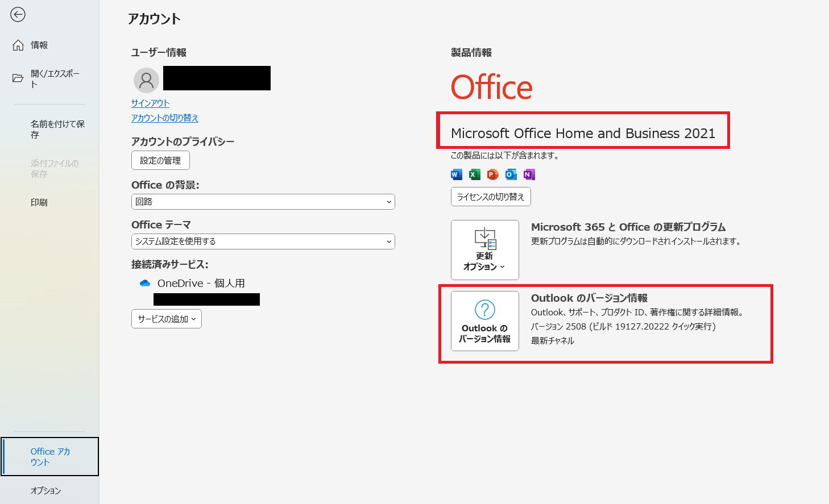This screenshot has width=829, height=504.
Task: Select 名前を付けて保存 in the sidebar
Action: tap(57, 129)
